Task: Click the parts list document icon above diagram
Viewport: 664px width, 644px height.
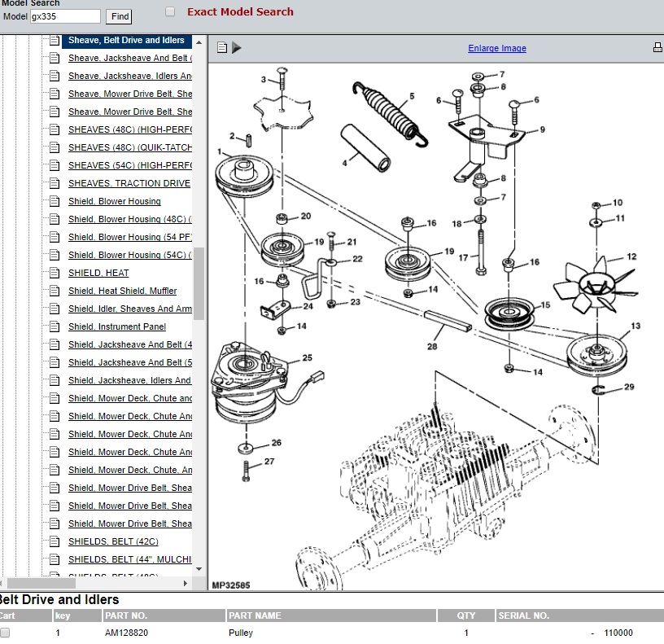Action: click(x=222, y=48)
